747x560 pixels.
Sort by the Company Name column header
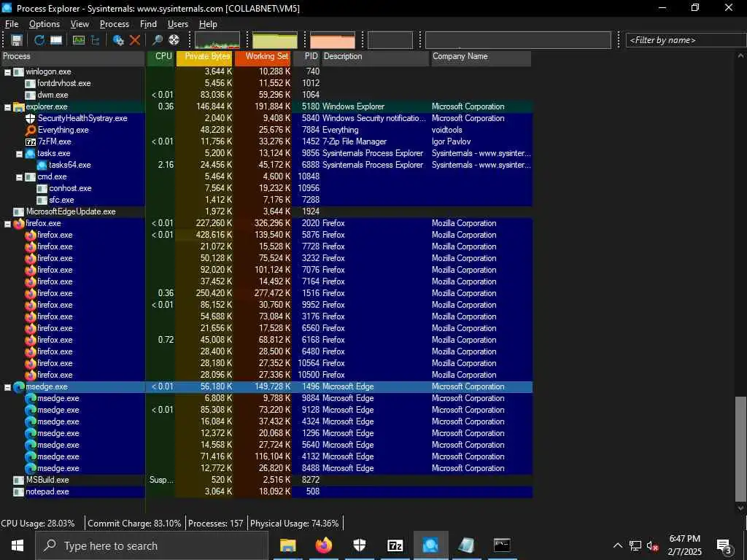coord(481,57)
